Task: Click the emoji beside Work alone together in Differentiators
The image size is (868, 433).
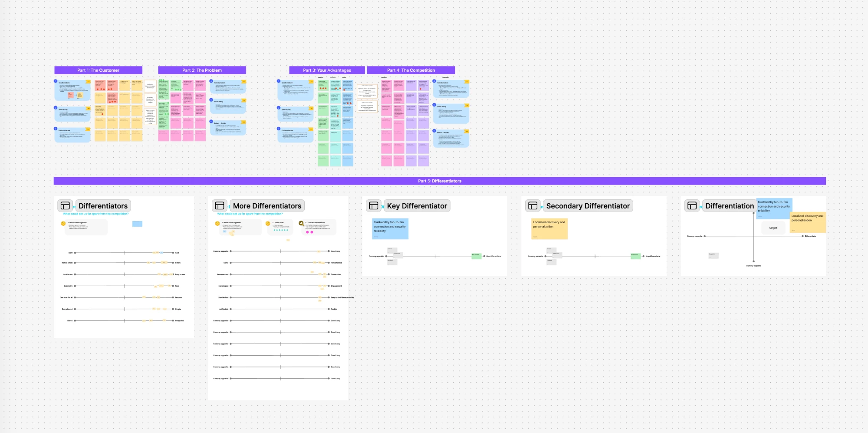Action: (x=63, y=223)
